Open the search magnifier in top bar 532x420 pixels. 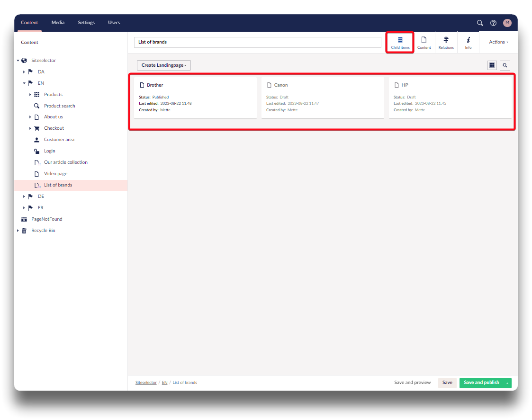click(x=480, y=23)
